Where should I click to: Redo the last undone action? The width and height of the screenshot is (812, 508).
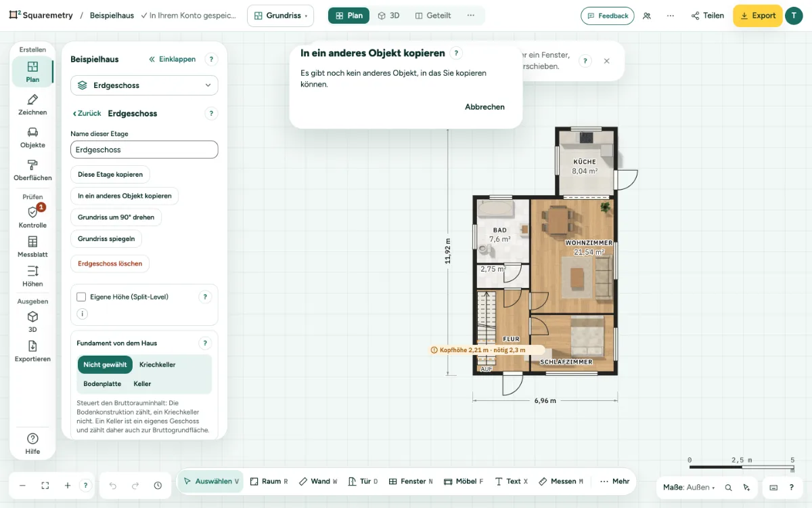click(135, 486)
